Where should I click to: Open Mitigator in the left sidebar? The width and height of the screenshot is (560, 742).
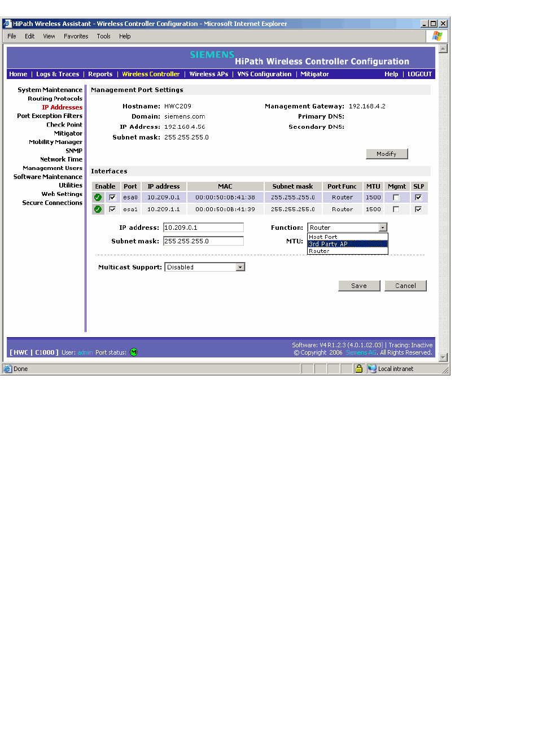[x=68, y=133]
